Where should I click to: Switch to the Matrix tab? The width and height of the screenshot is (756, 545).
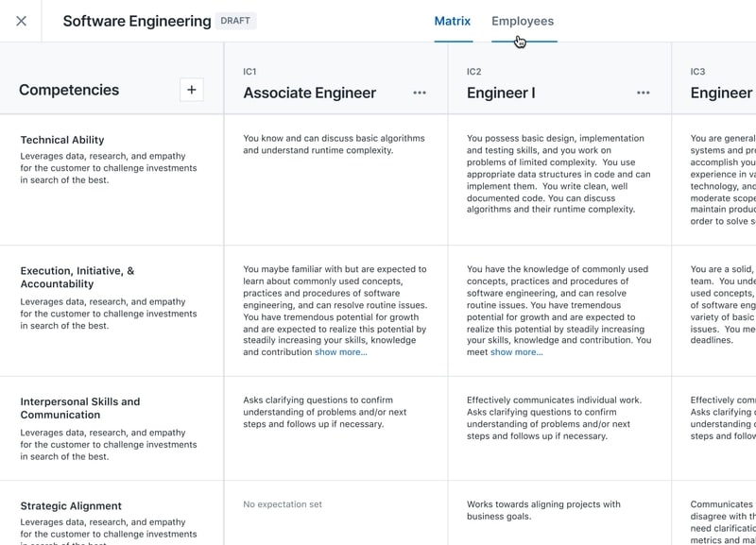pyautogui.click(x=453, y=21)
